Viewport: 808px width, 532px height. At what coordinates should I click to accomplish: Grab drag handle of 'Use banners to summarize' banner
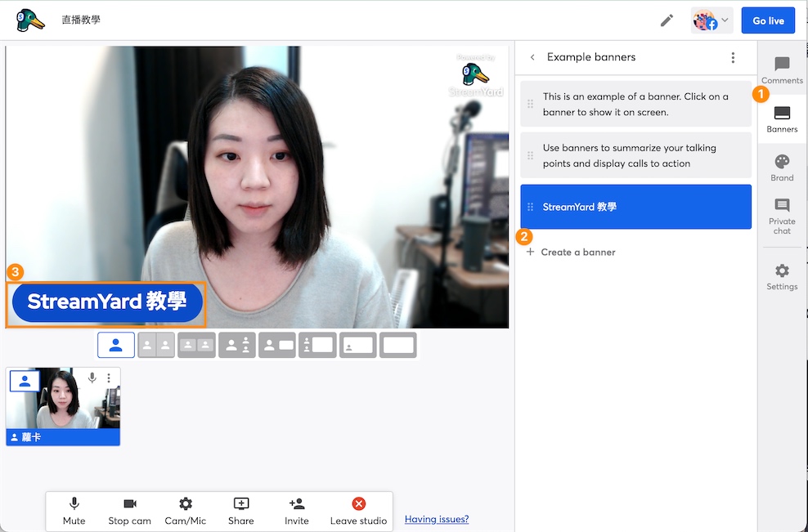(530, 155)
